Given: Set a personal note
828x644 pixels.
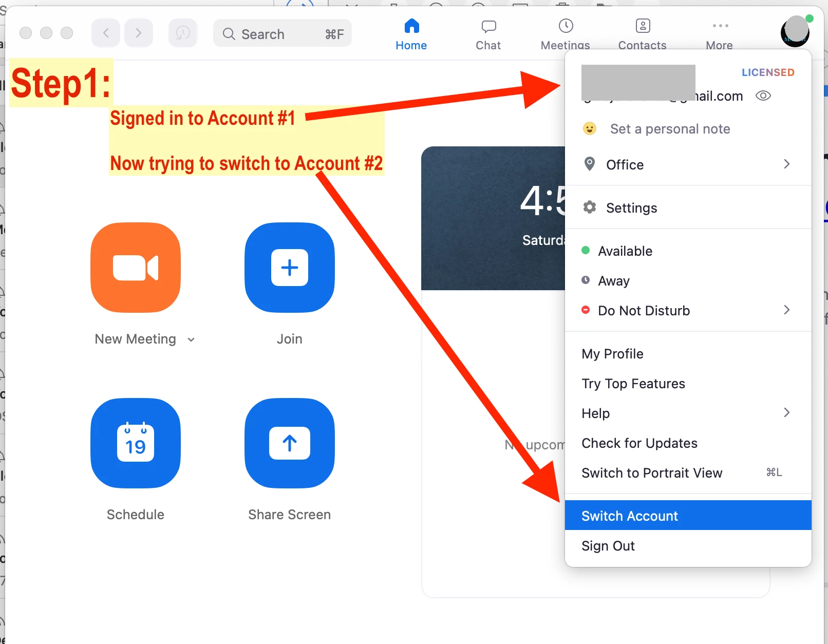Looking at the screenshot, I should point(670,129).
